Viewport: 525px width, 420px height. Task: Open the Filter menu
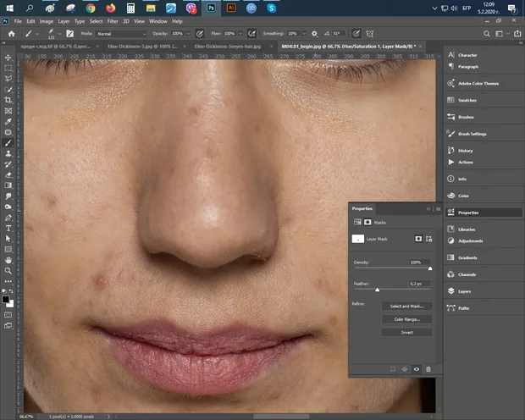tap(113, 20)
